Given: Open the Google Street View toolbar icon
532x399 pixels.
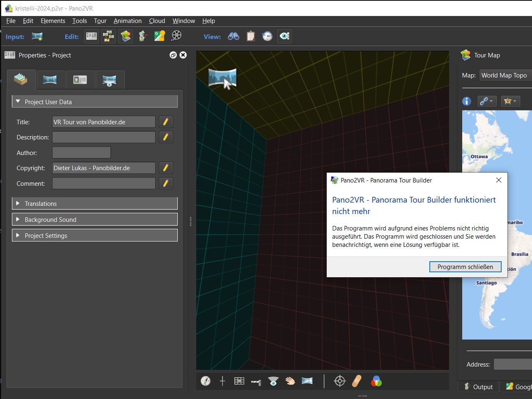Looking at the screenshot, I should [x=160, y=36].
